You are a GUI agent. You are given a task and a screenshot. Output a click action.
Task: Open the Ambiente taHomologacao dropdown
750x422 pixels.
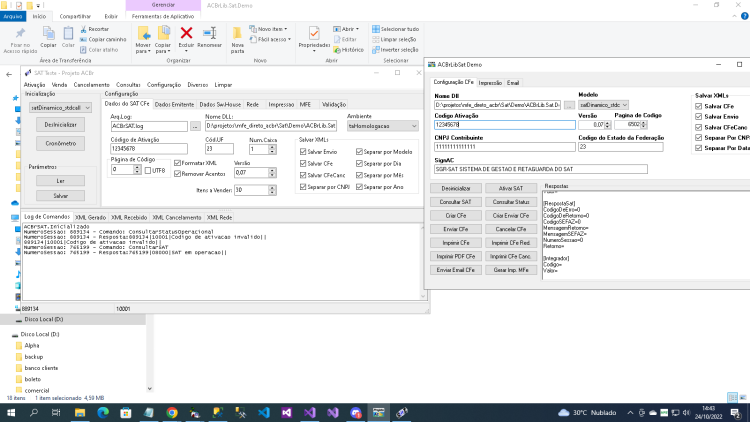point(382,126)
